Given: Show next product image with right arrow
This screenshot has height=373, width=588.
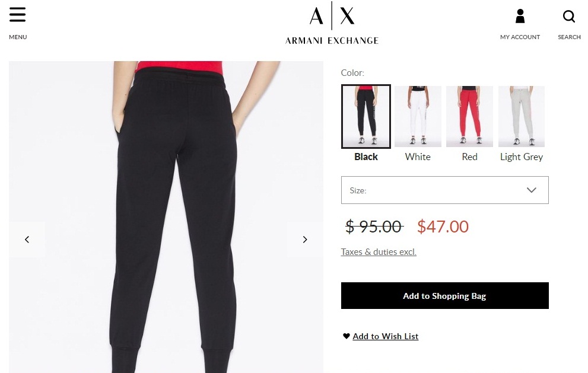Looking at the screenshot, I should coord(305,239).
